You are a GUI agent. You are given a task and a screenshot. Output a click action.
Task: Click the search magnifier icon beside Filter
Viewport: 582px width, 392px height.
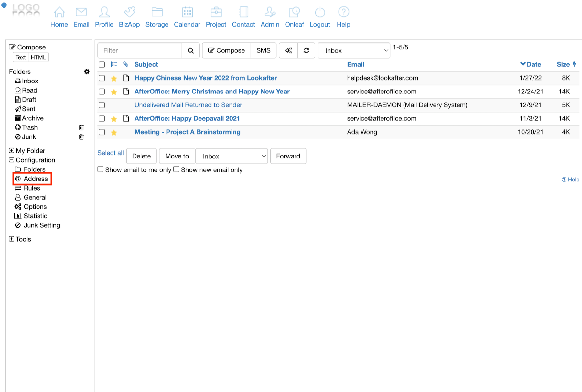click(190, 50)
